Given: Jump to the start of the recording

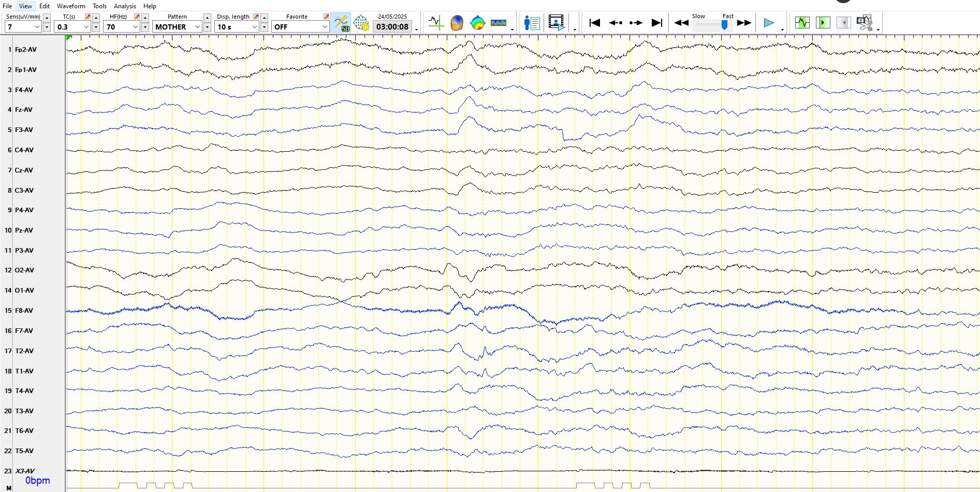Looking at the screenshot, I should [595, 23].
